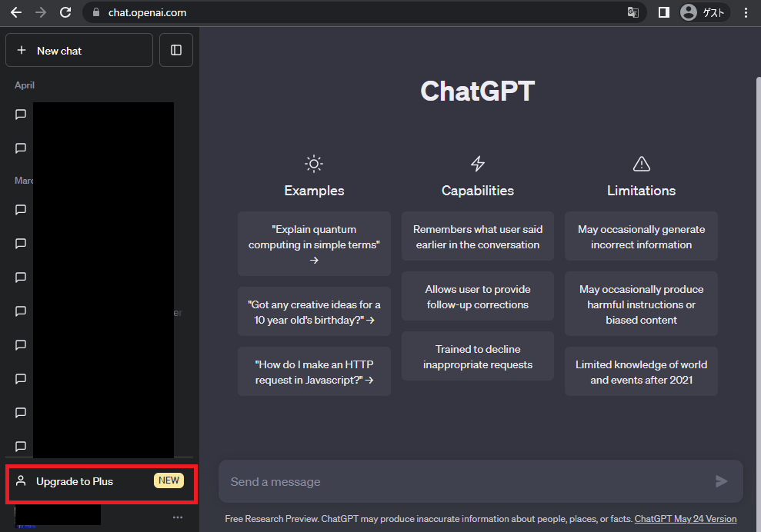Select the Limitations warning triangle icon

click(x=641, y=163)
